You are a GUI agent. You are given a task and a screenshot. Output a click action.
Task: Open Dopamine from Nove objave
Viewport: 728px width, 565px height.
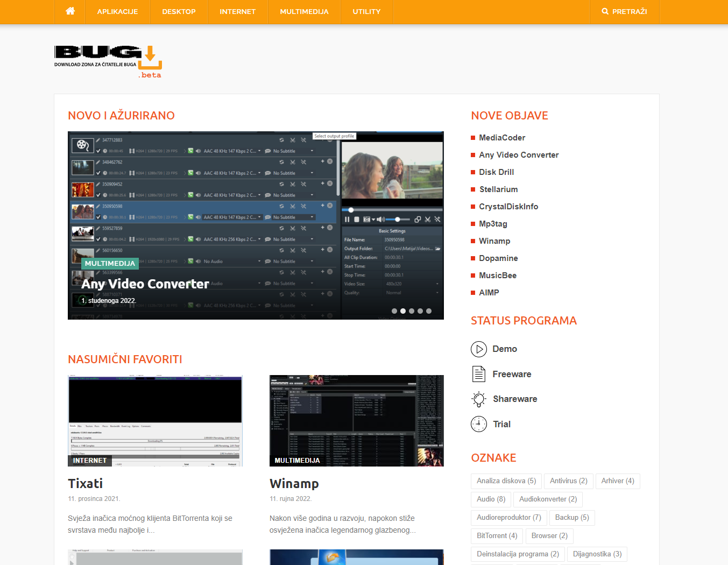tap(498, 258)
